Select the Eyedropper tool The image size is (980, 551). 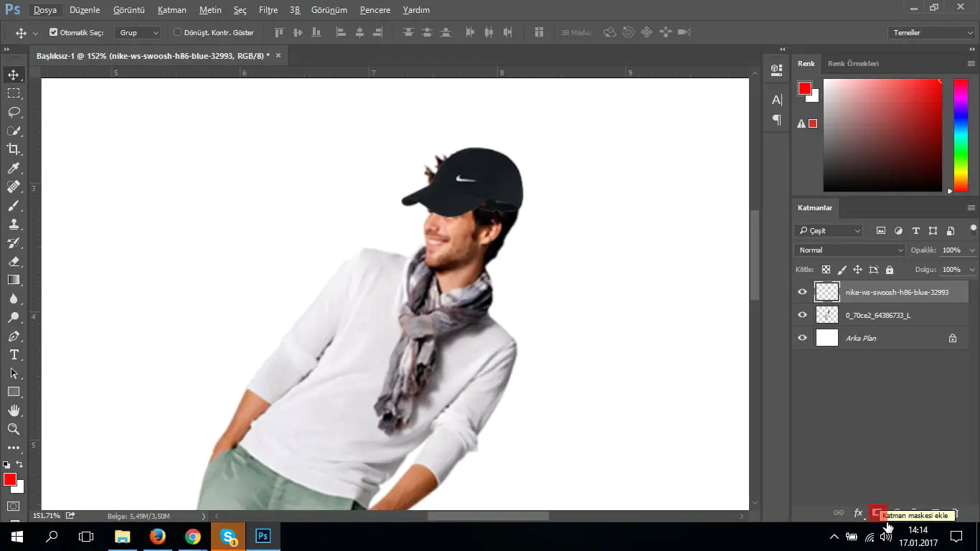coord(14,168)
